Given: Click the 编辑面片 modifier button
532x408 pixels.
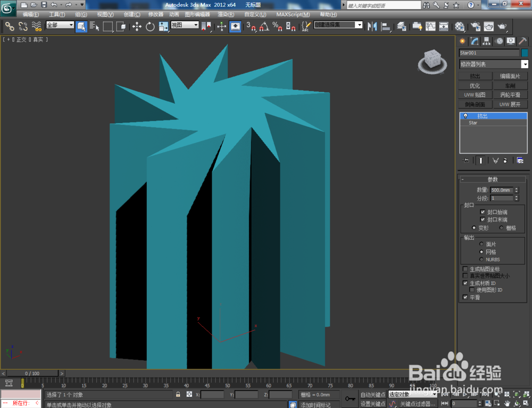Looking at the screenshot, I should point(510,76).
